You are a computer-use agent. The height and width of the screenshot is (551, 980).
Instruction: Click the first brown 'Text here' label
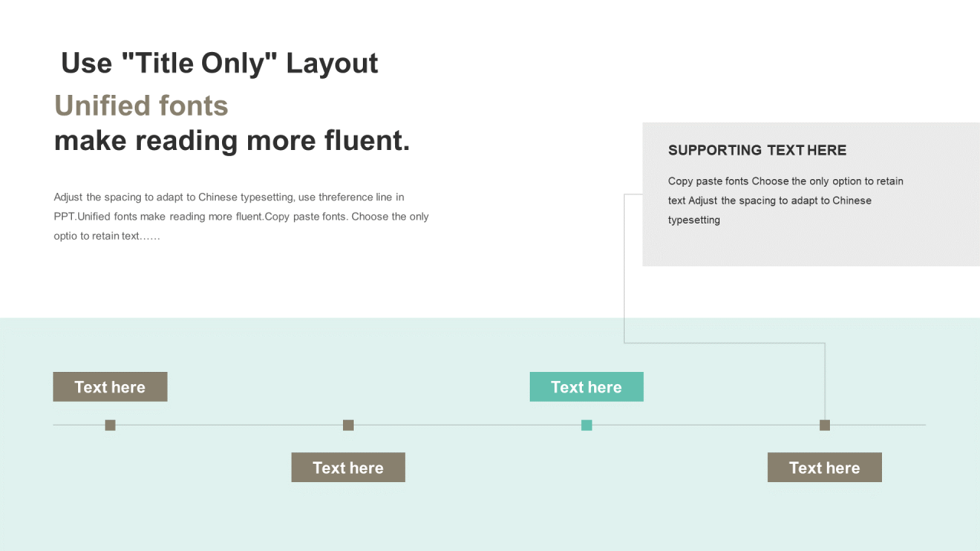110,386
